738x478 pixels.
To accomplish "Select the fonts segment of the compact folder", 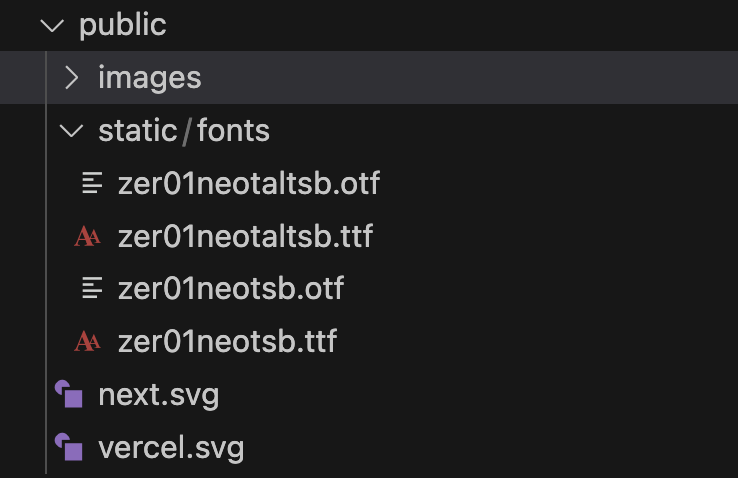I will [233, 130].
